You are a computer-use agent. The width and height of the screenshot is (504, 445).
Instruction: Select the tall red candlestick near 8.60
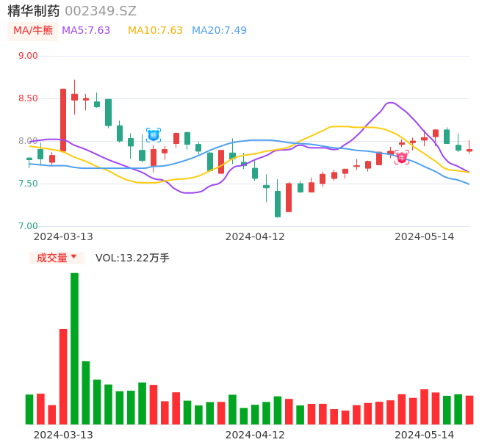[x=63, y=120]
